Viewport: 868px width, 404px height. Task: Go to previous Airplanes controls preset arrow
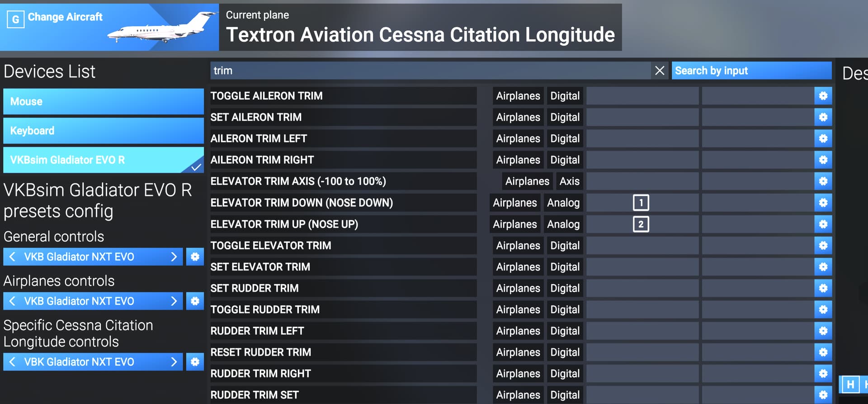coord(12,301)
